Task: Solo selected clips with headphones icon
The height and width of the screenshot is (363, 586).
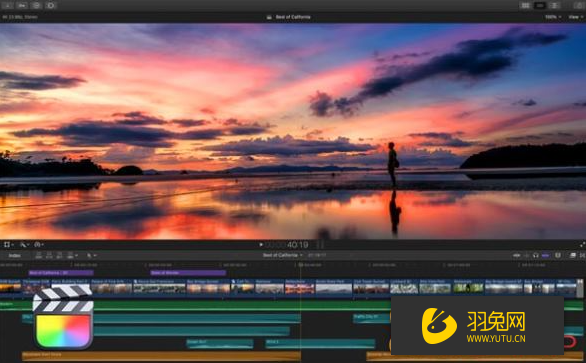Action: 536,256
